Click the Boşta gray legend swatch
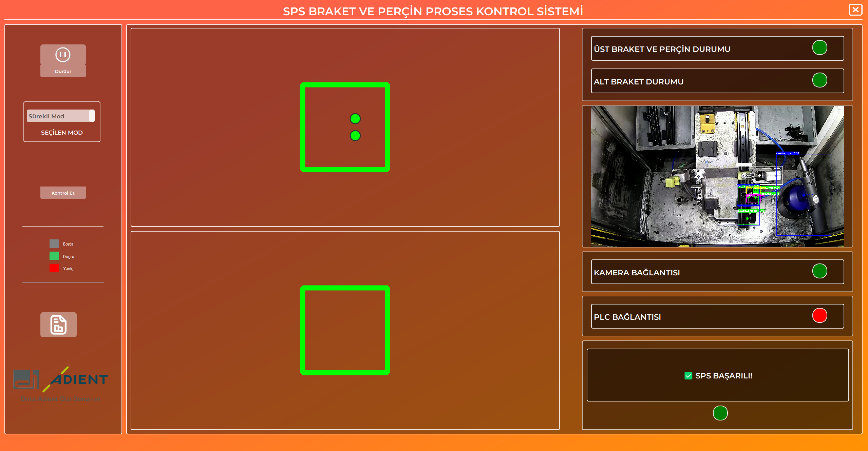The width and height of the screenshot is (868, 451). pos(54,243)
